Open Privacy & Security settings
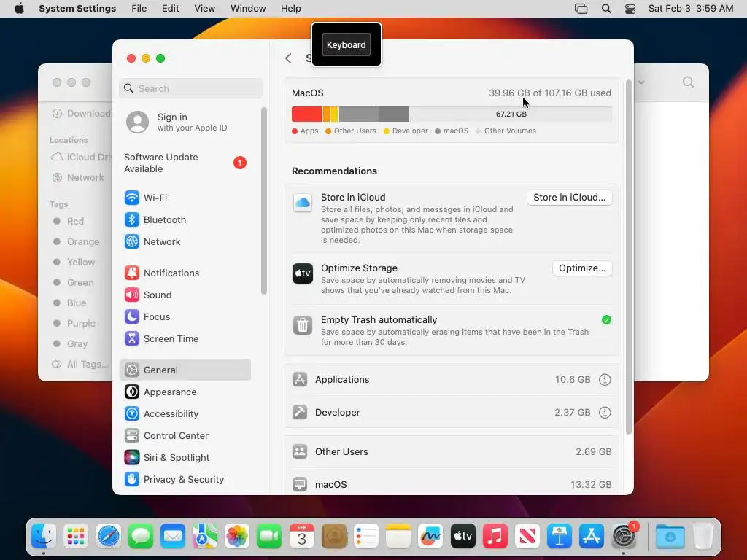Screen dimensions: 747x560 (x=185, y=480)
